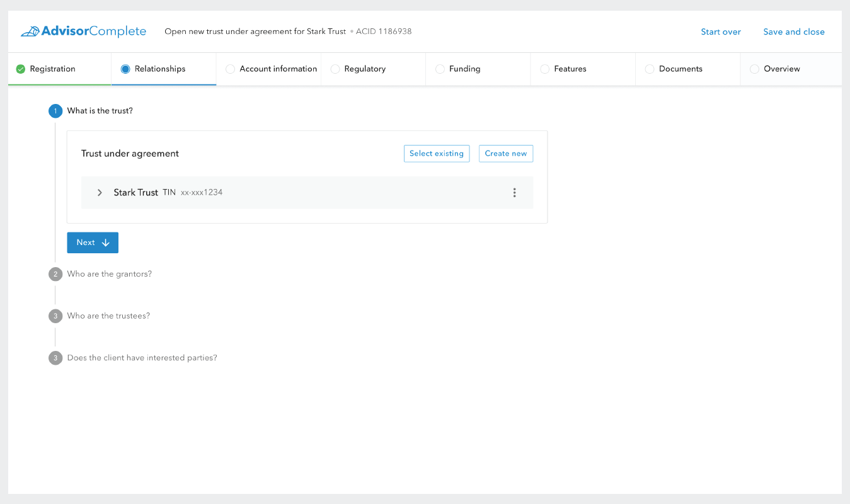Click the interested parties step circle
850x504 pixels.
coord(55,358)
